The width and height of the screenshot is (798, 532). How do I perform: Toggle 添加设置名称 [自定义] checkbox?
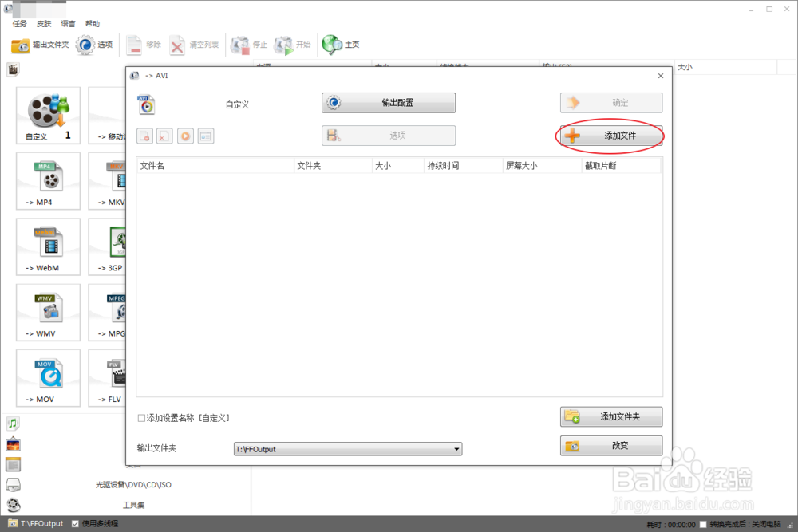(x=141, y=418)
